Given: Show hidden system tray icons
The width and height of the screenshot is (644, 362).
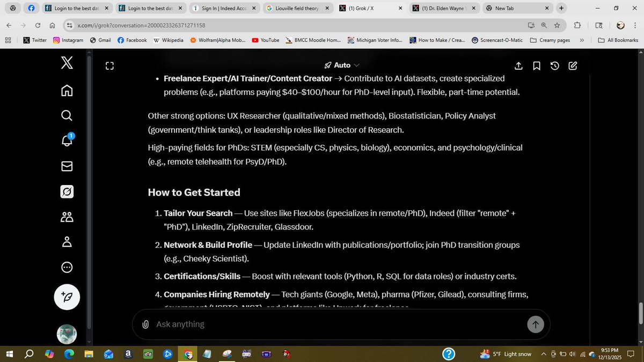Looking at the screenshot, I should click(543, 354).
